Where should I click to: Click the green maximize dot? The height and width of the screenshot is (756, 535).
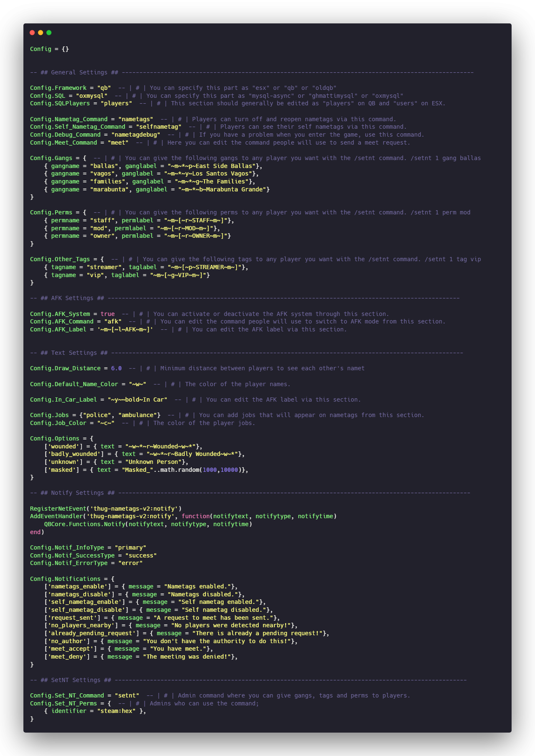click(x=49, y=33)
